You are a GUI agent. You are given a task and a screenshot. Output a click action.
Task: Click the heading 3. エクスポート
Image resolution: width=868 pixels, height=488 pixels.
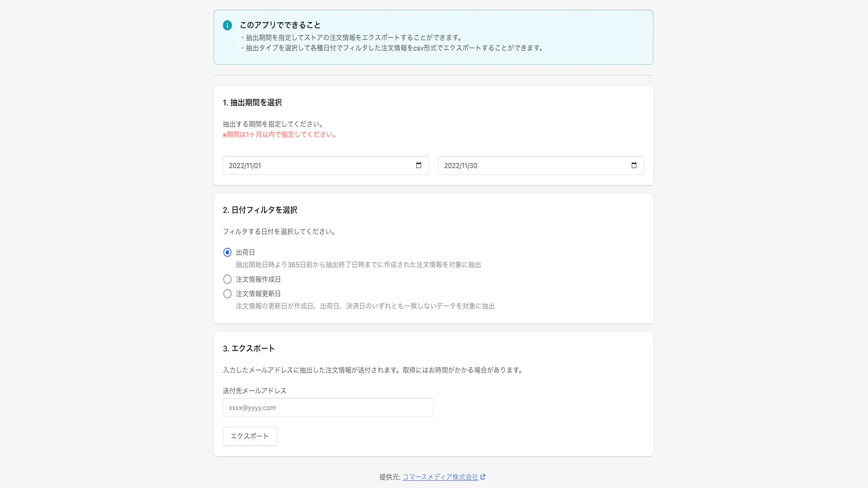pos(249,349)
